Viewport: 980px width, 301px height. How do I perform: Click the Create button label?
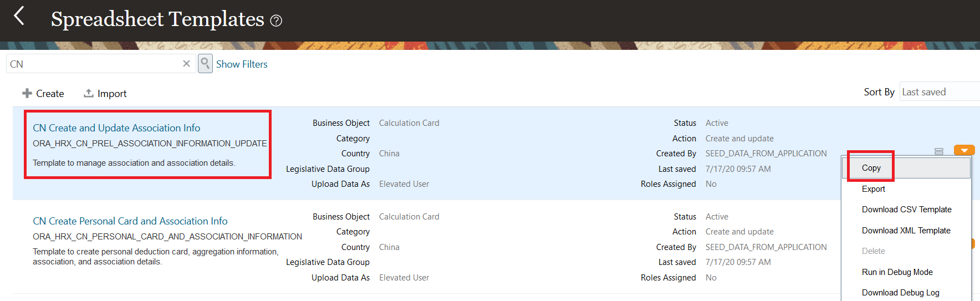tap(50, 94)
